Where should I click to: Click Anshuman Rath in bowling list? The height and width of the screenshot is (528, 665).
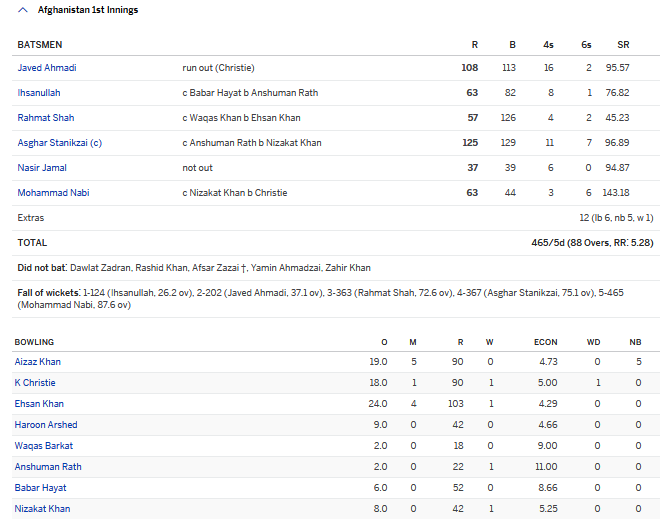[x=48, y=467]
